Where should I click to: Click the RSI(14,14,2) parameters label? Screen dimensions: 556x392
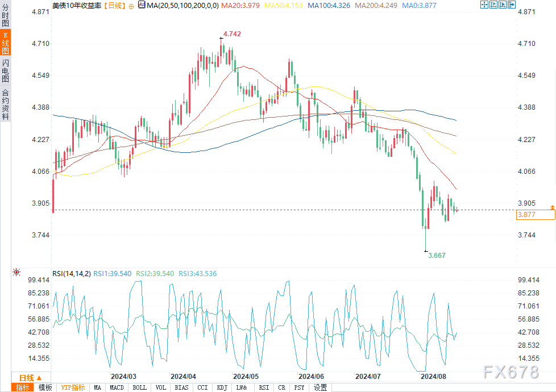click(x=72, y=274)
